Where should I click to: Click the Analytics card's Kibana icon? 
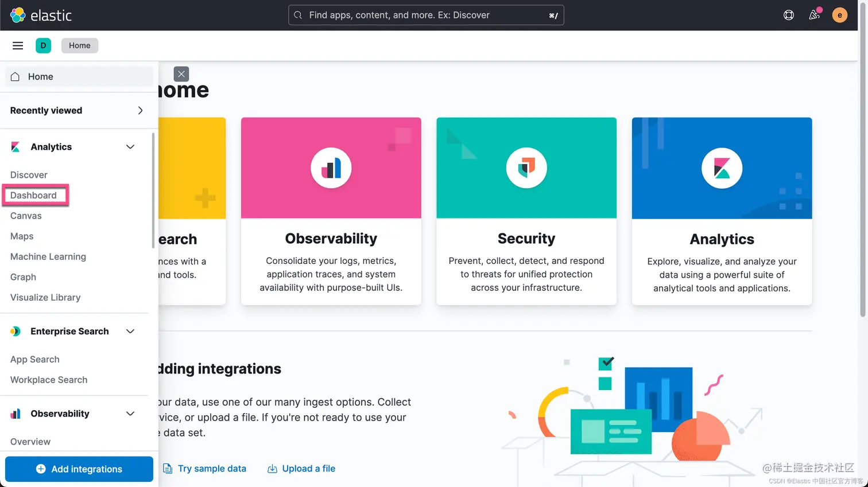(x=722, y=168)
